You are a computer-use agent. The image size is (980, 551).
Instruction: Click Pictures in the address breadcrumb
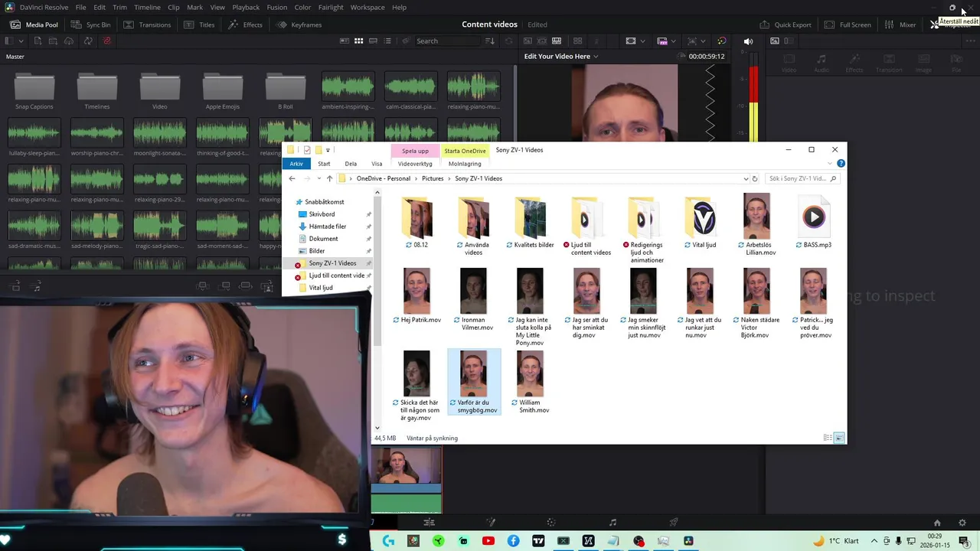tap(433, 178)
